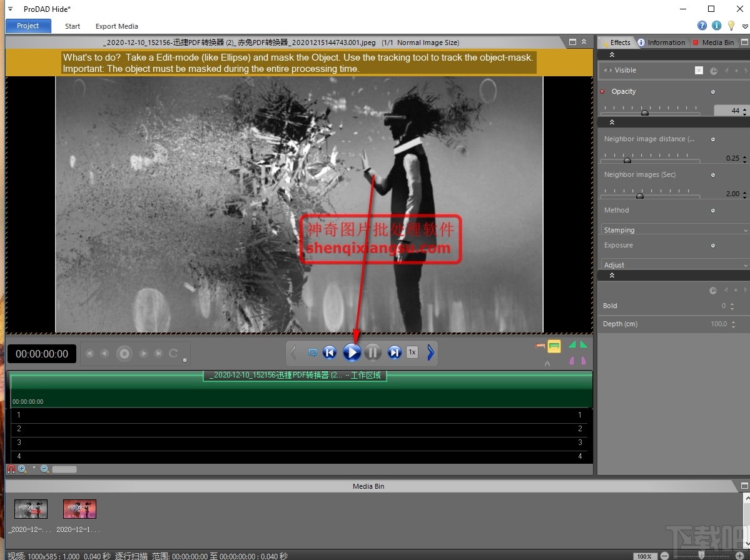Maximize the preview panel
Image resolution: width=750 pixels, height=560 pixels.
click(572, 42)
